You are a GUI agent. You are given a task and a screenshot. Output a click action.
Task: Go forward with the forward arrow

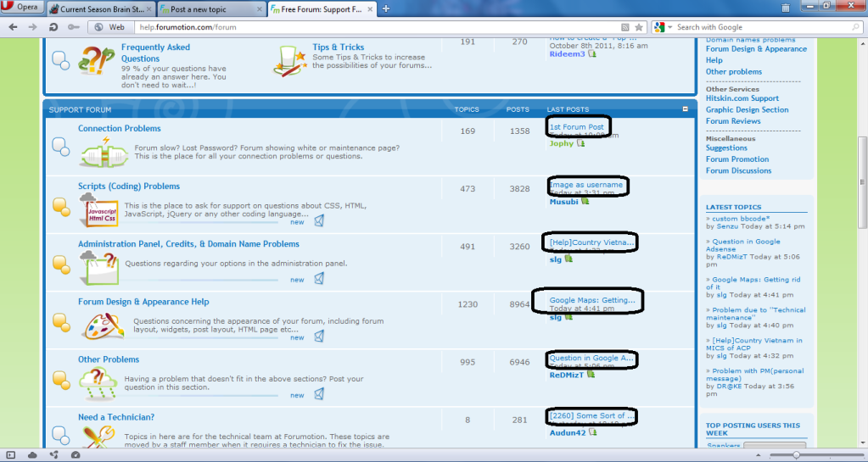(x=32, y=27)
